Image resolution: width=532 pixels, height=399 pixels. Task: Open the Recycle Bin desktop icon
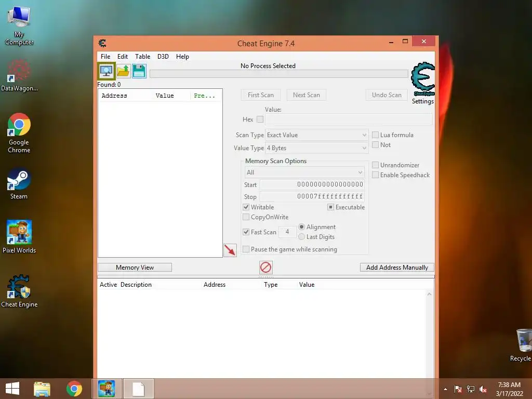click(x=522, y=345)
